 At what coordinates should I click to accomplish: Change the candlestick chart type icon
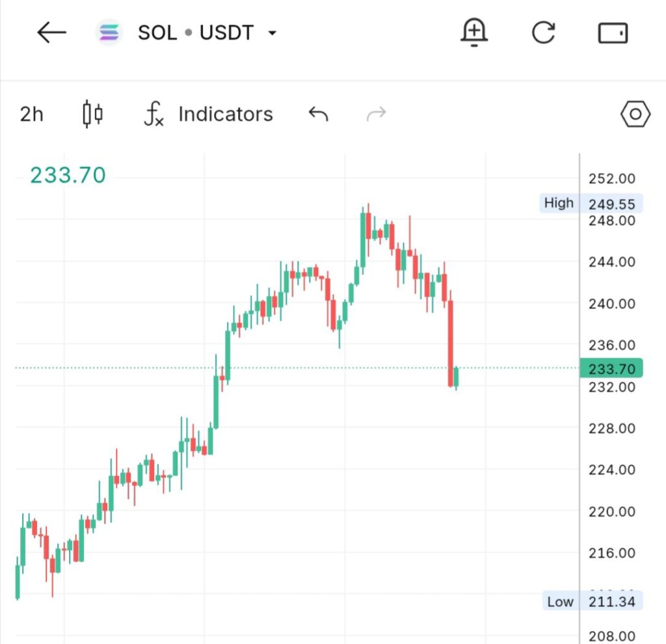click(92, 114)
